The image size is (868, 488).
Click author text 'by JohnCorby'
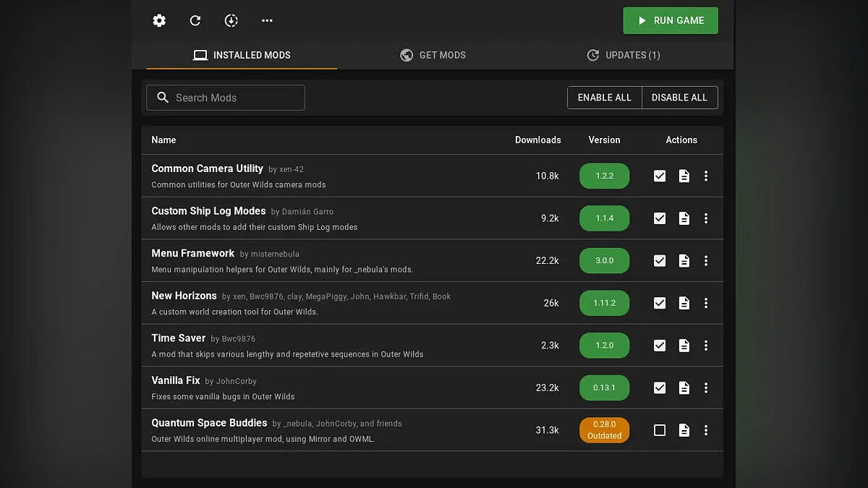pyautogui.click(x=231, y=382)
